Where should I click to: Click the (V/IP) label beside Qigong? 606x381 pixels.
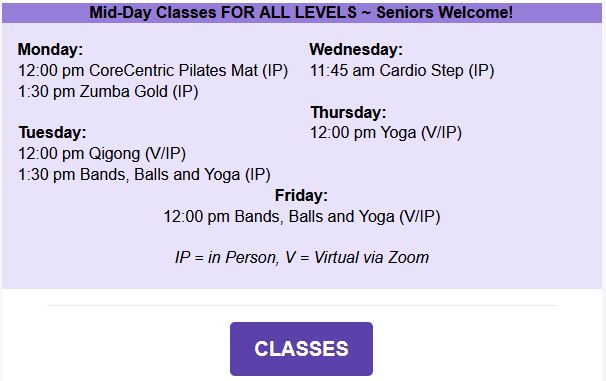click(x=165, y=154)
